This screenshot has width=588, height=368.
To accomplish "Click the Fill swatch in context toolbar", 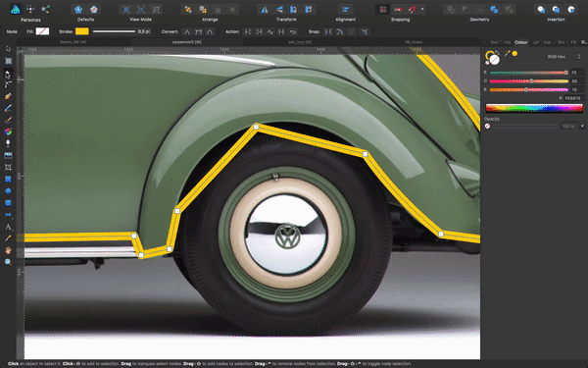I will 42,31.
